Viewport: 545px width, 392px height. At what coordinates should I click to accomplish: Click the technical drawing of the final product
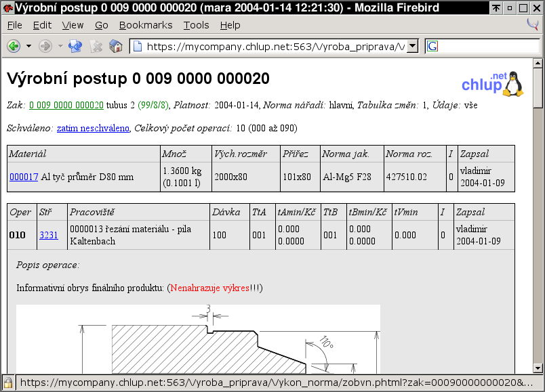click(198, 339)
